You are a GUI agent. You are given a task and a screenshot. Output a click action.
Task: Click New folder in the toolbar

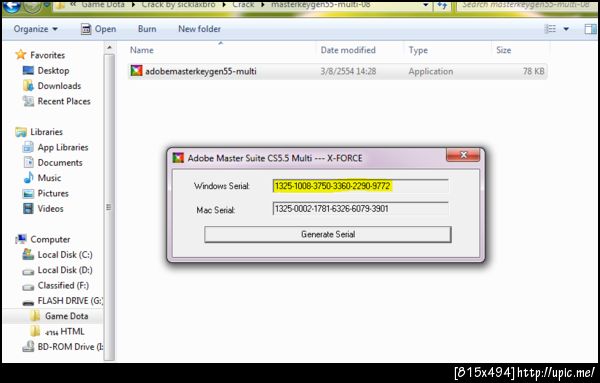(x=199, y=29)
